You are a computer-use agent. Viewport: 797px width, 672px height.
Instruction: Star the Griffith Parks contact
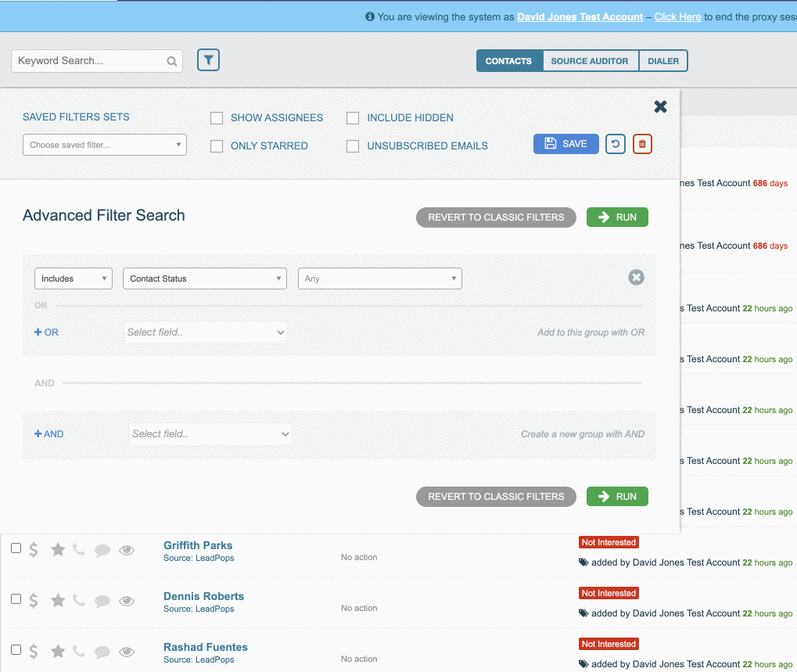coord(58,550)
